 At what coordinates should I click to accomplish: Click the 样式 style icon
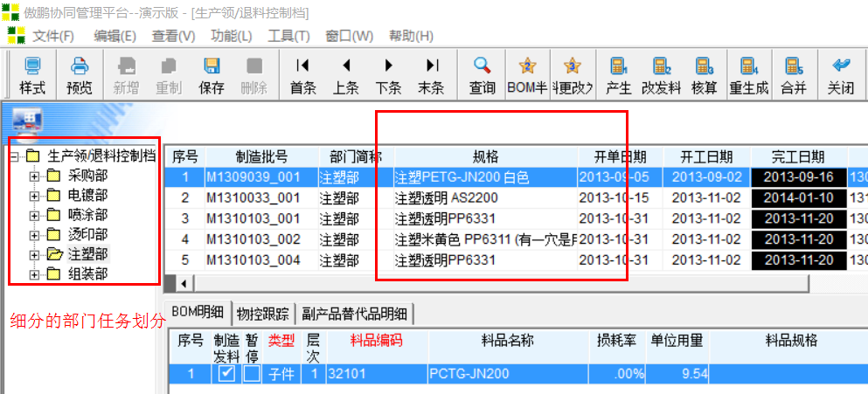[32, 66]
